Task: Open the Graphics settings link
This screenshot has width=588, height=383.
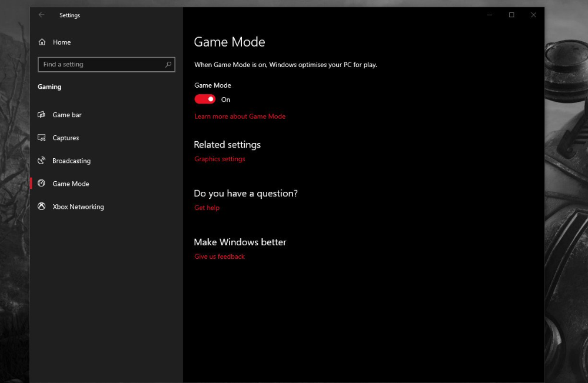Action: [220, 159]
